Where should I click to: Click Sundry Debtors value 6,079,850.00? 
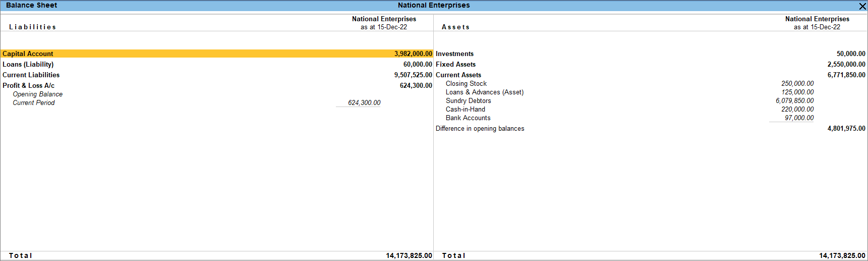point(795,100)
